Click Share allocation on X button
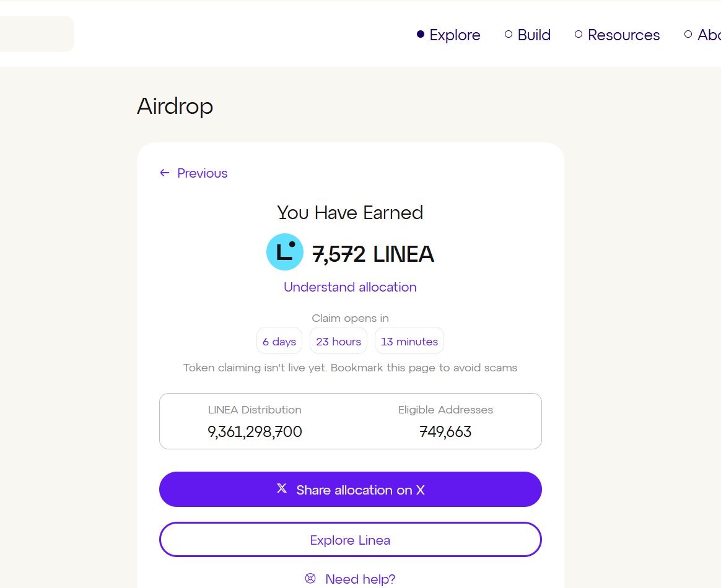The width and height of the screenshot is (721, 588). coord(351,489)
